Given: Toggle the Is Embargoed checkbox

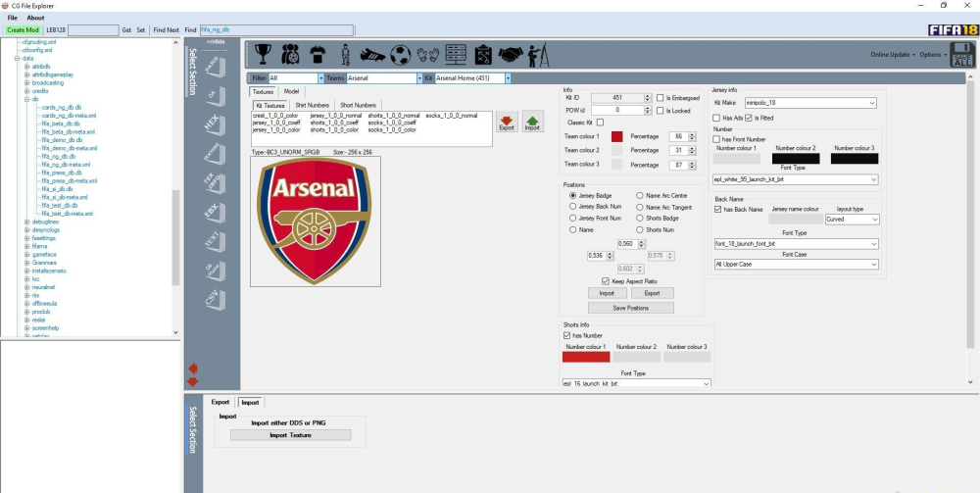Looking at the screenshot, I should click(660, 98).
